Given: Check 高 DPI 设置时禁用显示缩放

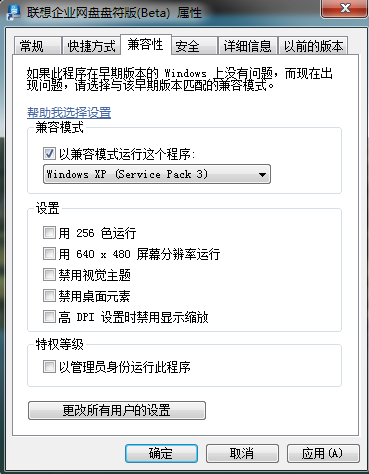Looking at the screenshot, I should pos(49,317).
